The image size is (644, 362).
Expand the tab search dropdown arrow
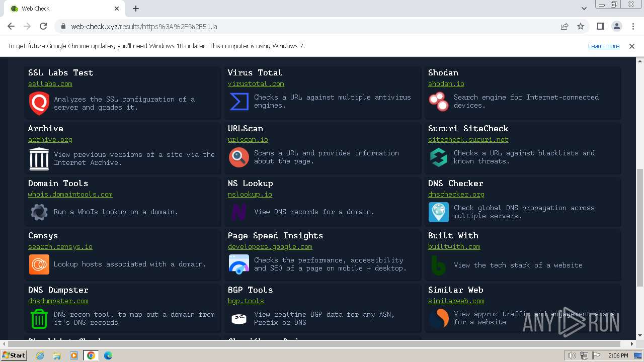pyautogui.click(x=584, y=9)
